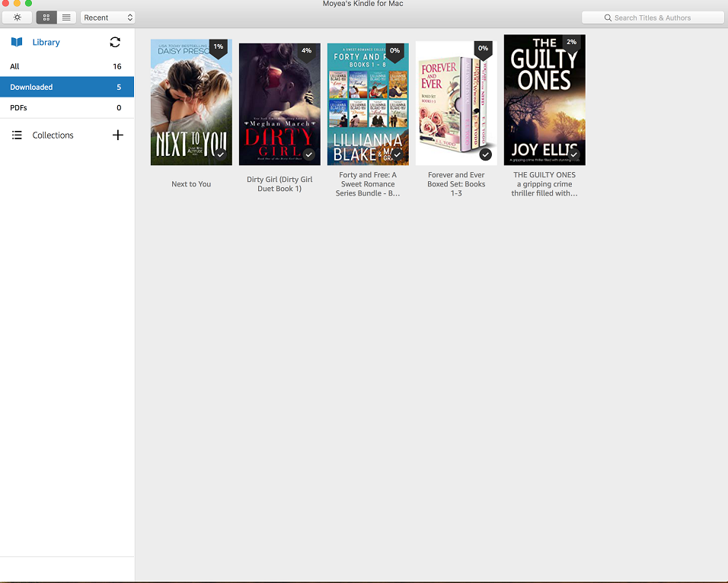
Task: Click the Collections list icon
Action: [17, 135]
